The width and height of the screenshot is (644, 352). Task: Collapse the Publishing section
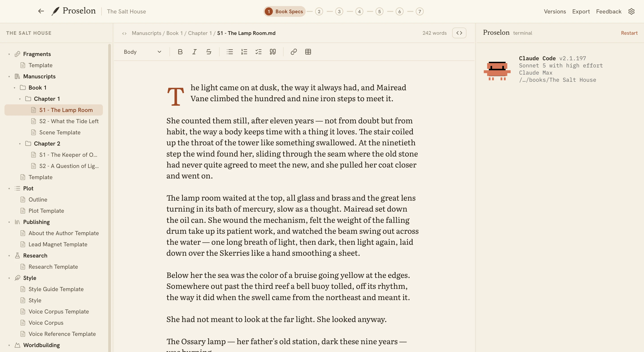[9, 222]
